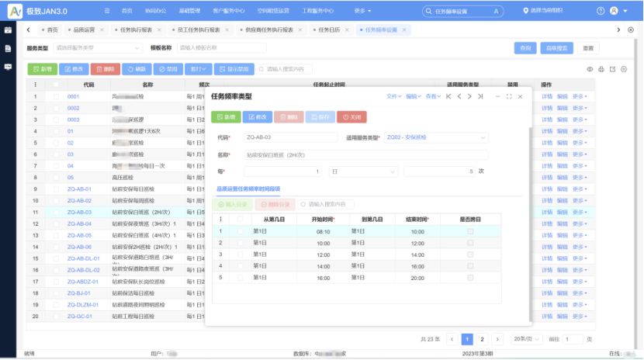Click the eye view icon above table
Viewport: 644px width, 360px height.
point(590,69)
